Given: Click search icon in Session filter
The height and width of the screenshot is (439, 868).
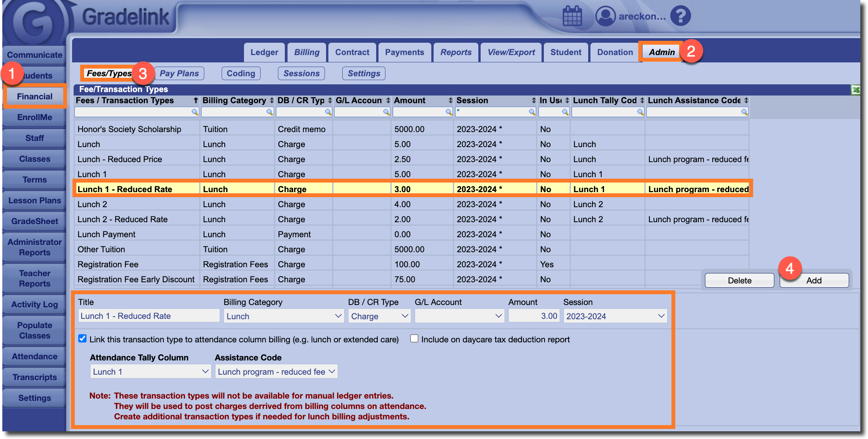Looking at the screenshot, I should [x=532, y=112].
